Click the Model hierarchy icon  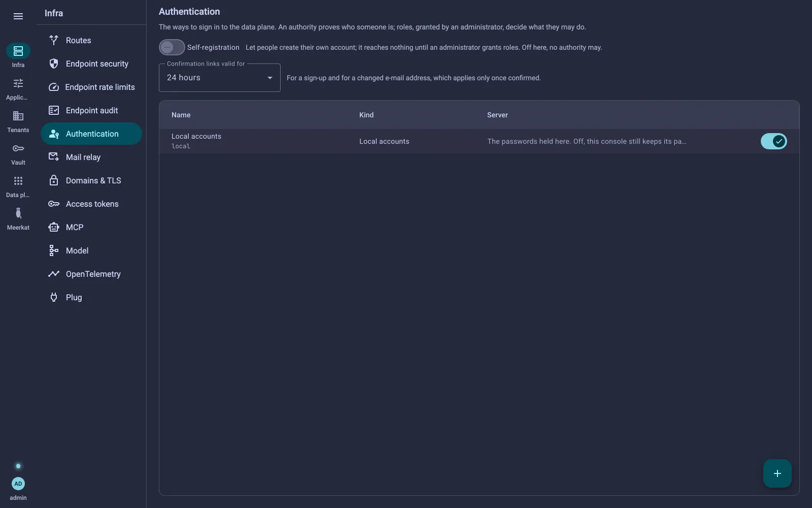click(x=54, y=250)
